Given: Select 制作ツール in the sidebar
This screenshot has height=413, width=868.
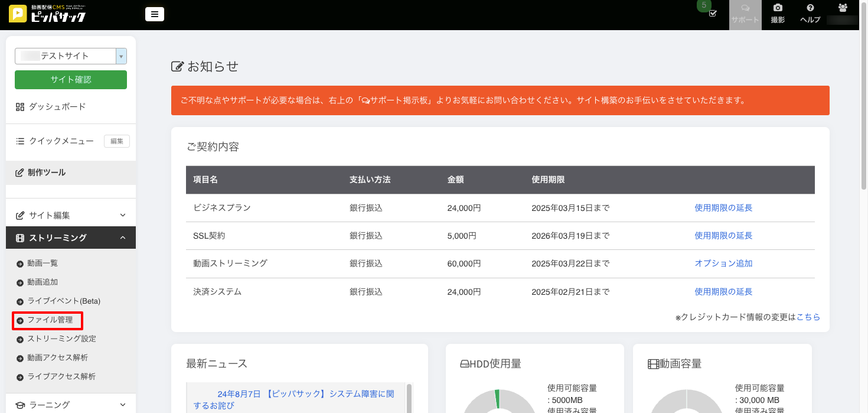Looking at the screenshot, I should coord(71,173).
